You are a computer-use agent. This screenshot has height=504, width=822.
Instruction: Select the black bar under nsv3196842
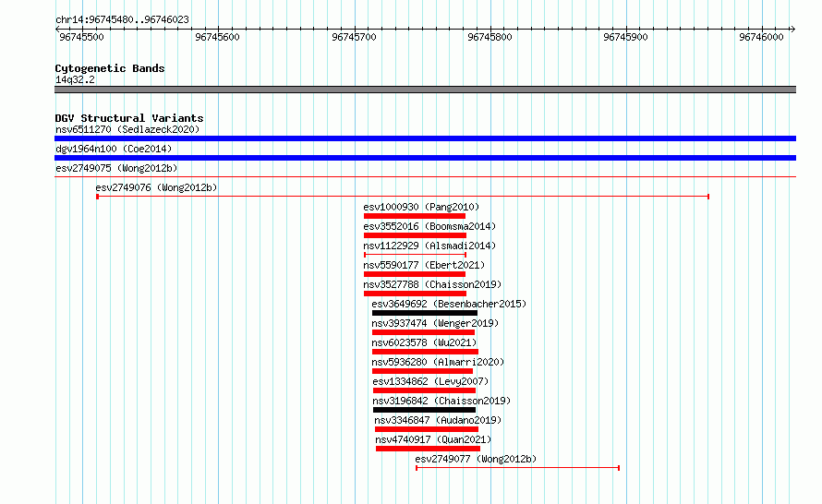click(424, 410)
